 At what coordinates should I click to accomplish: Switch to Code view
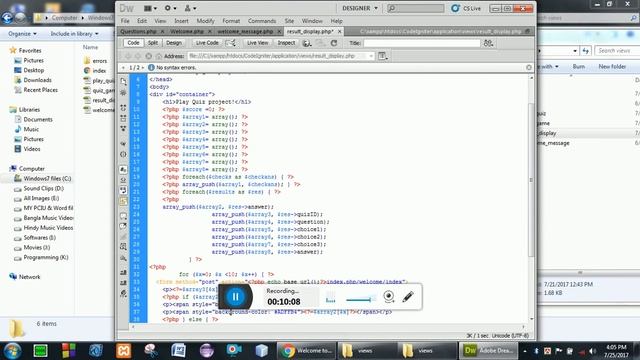tap(133, 43)
